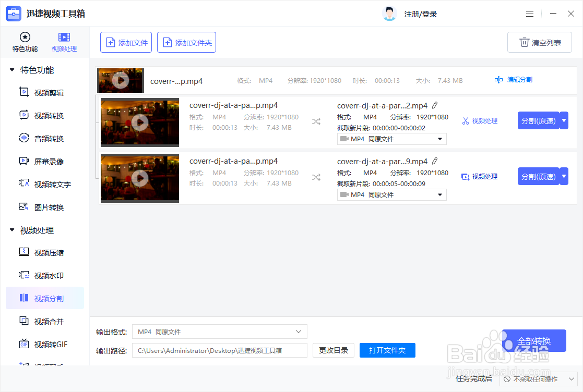Click the 视频转GIF icon
The image size is (583, 392).
24,344
